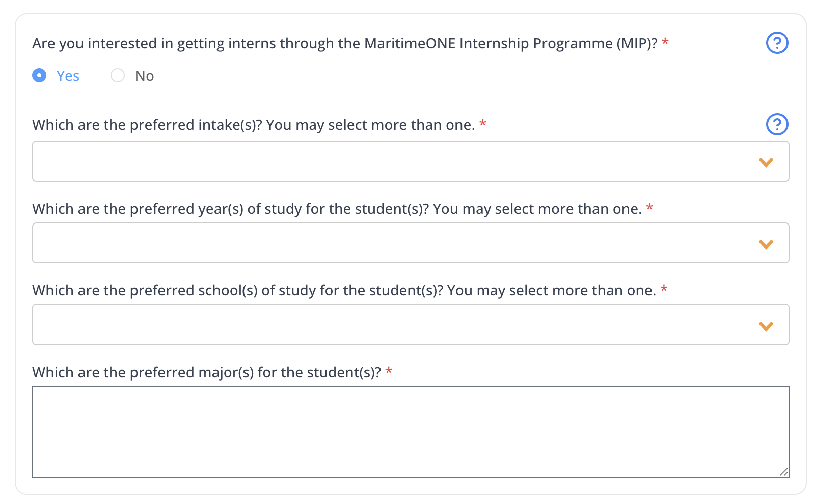
Task: Click orange chevron in preferred intake(s) dropdown
Action: point(766,162)
